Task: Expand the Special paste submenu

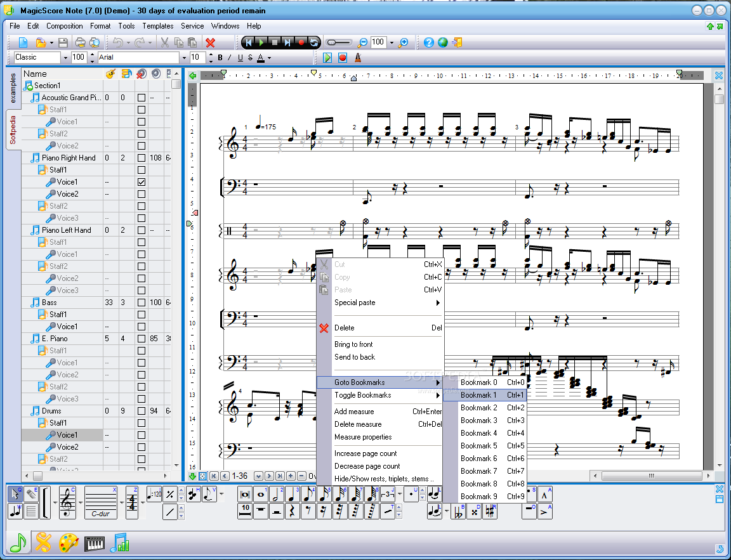Action: pyautogui.click(x=379, y=303)
